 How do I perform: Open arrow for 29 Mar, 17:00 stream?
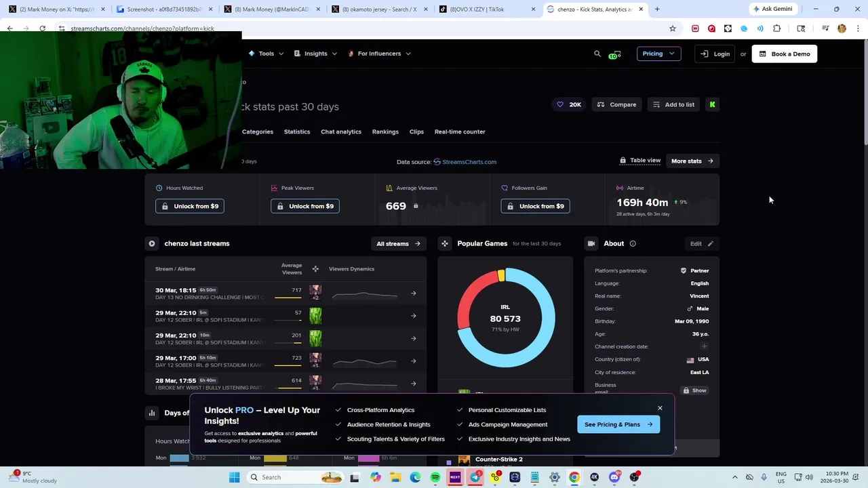(x=414, y=361)
